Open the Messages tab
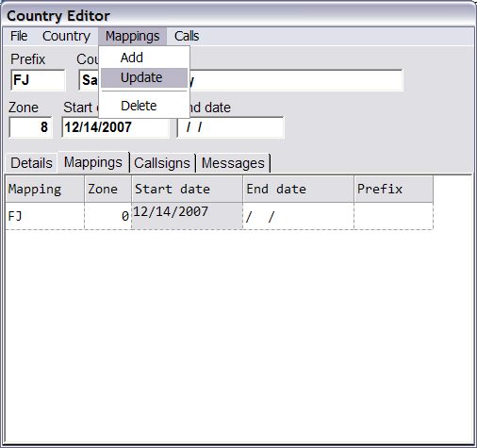 233,163
